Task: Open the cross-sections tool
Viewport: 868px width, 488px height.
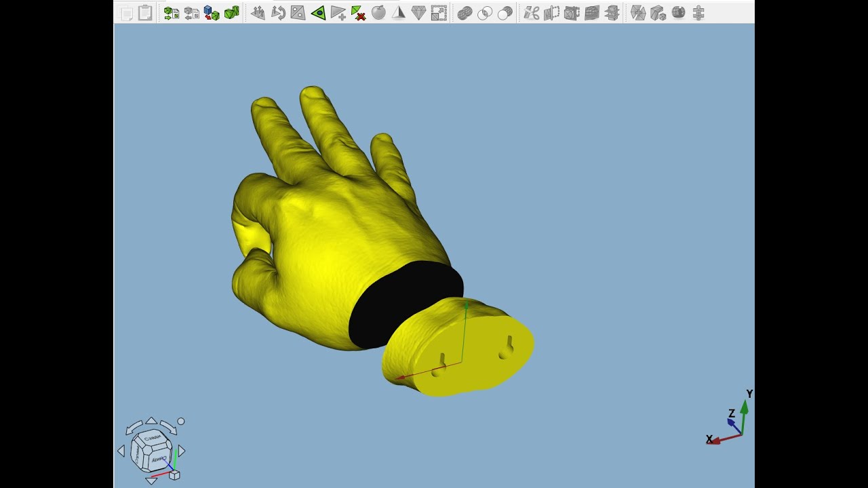Action: [612, 13]
